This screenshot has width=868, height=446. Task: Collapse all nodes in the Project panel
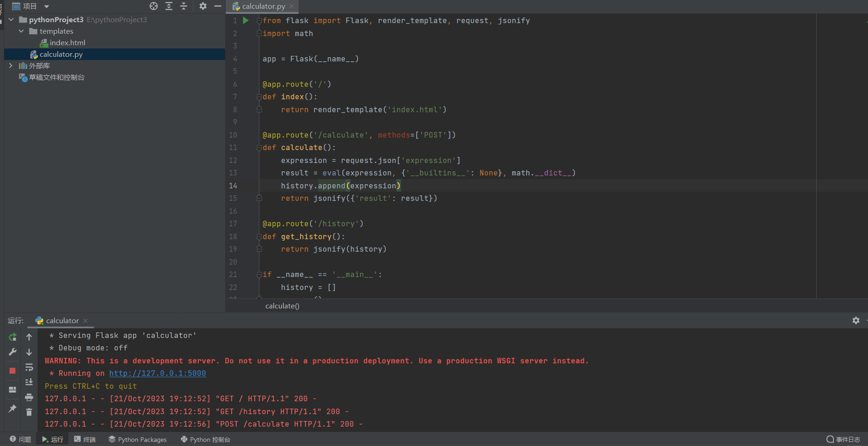(183, 6)
